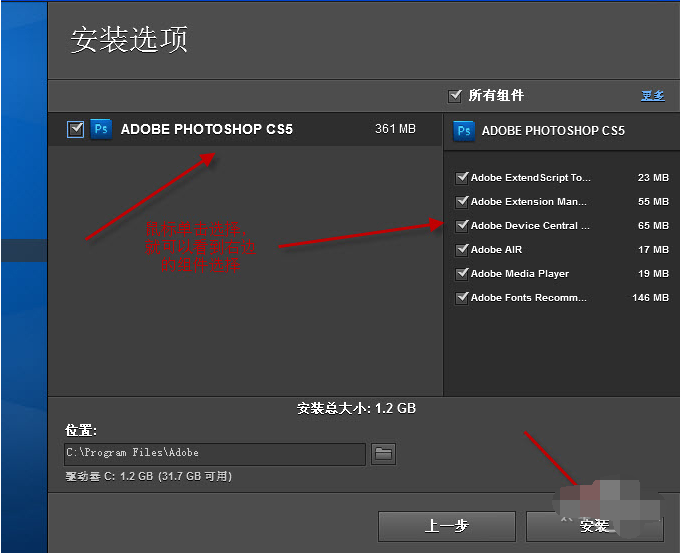Click the 安装选项 heading
Image resolution: width=681 pixels, height=553 pixels.
(129, 40)
